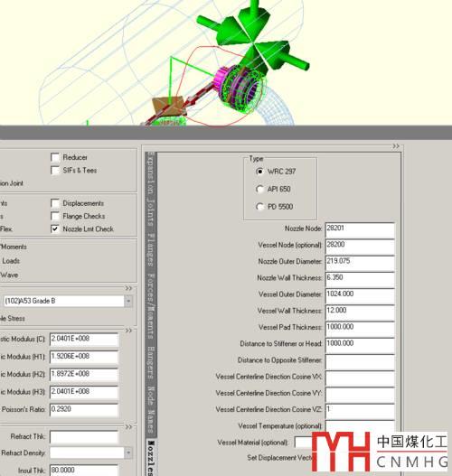
Task: Select the API 650 nozzle type
Action: pos(259,189)
